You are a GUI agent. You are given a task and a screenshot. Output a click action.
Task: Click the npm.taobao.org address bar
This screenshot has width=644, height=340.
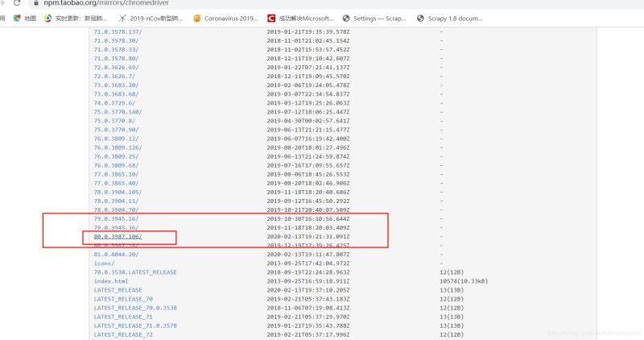[x=106, y=2]
